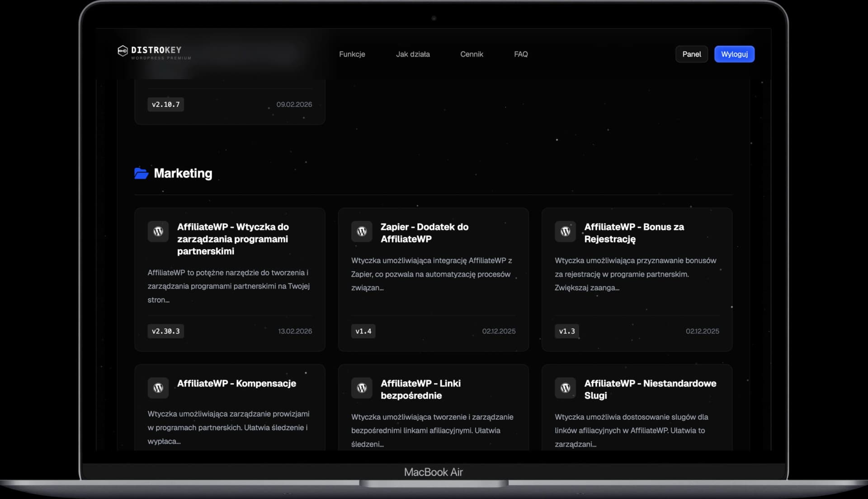This screenshot has width=868, height=499.
Task: Select the WordPress icon on Linki bezpośrednie card
Action: click(361, 388)
